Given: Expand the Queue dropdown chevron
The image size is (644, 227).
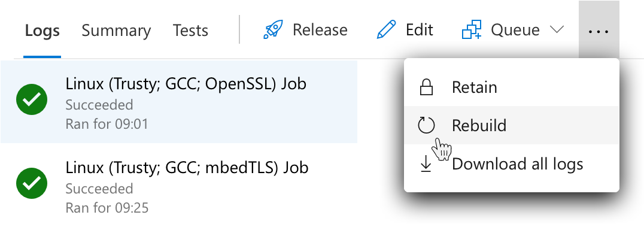Looking at the screenshot, I should pyautogui.click(x=557, y=29).
